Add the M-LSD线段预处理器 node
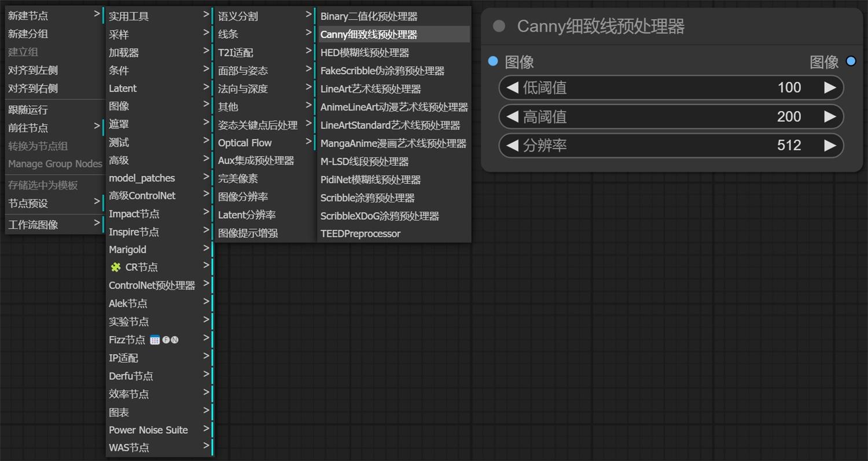The height and width of the screenshot is (461, 868). tap(394, 161)
